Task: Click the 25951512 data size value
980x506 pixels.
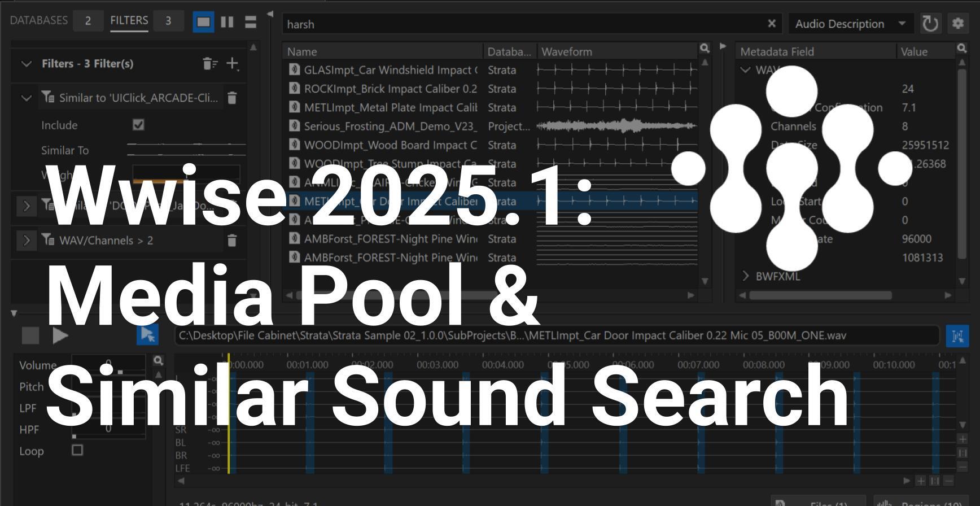Action: coord(925,145)
